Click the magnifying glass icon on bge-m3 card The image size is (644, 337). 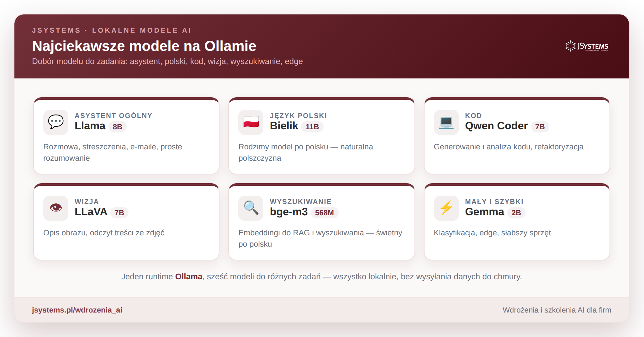click(251, 208)
